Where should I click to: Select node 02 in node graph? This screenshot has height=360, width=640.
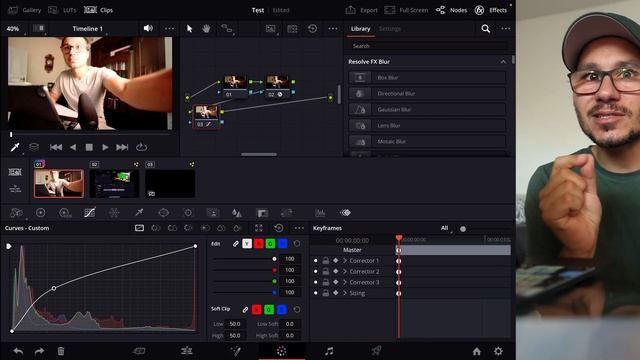click(278, 86)
